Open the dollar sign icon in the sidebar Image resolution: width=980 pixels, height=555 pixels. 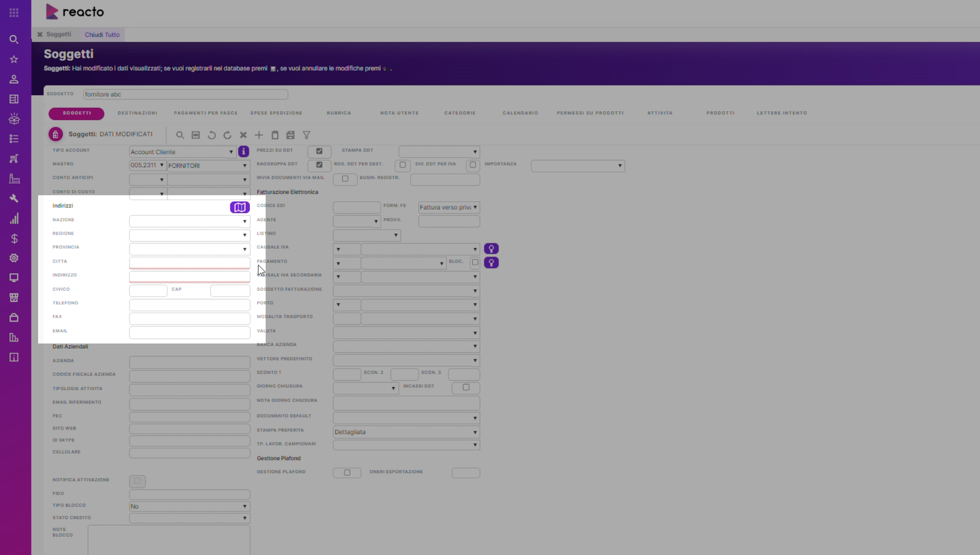click(14, 238)
